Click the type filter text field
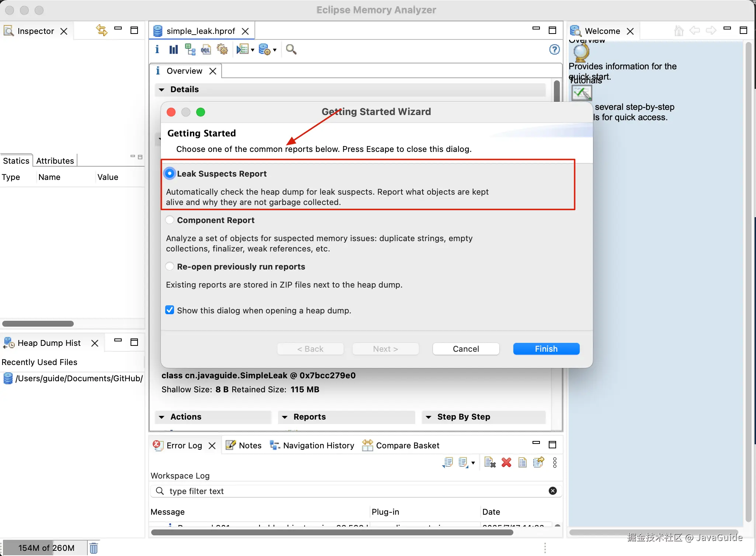 [354, 491]
